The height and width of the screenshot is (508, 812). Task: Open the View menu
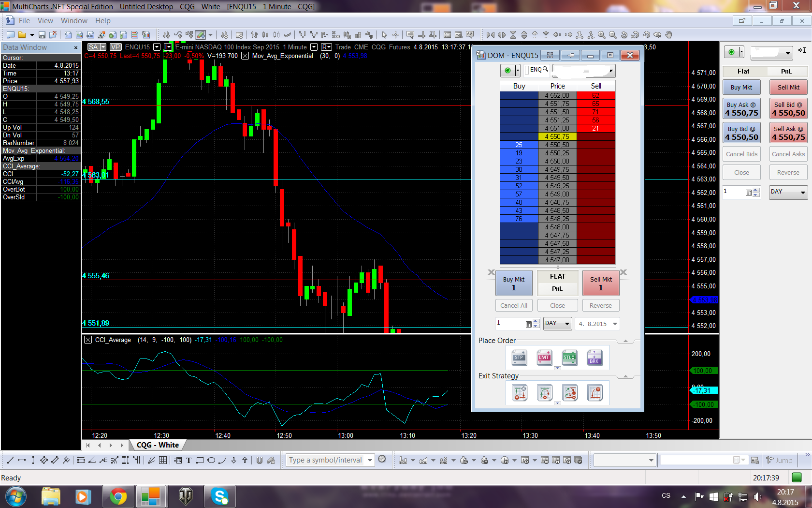[x=45, y=21]
